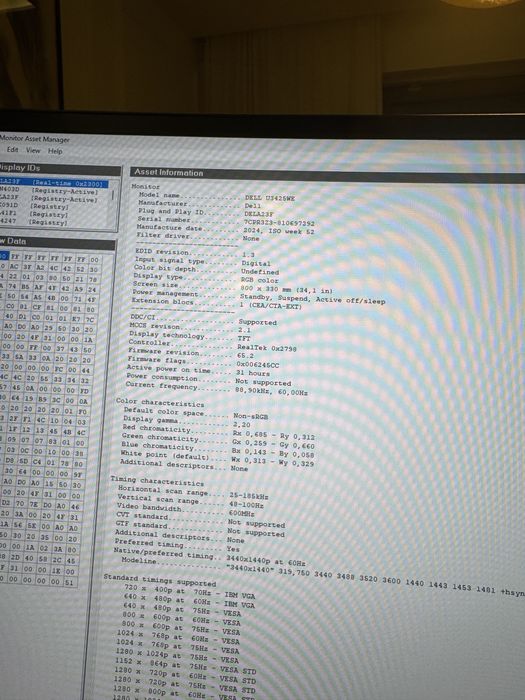This screenshot has height=700, width=525.
Task: Click the vertical scan range 48-100Hz
Action: point(246,504)
